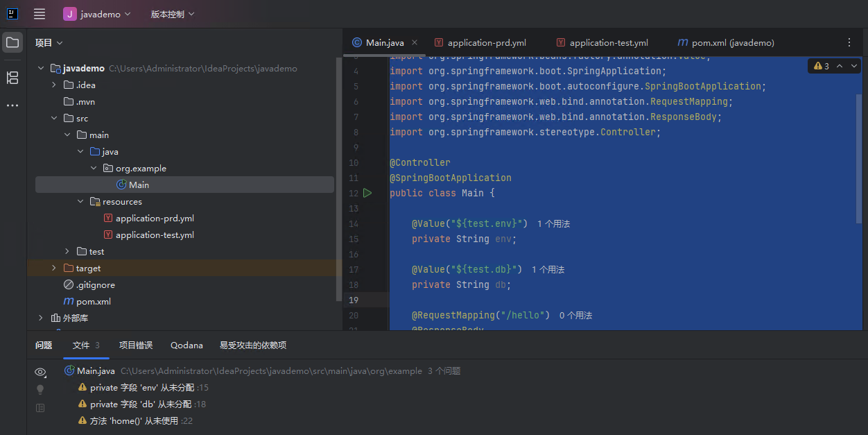The width and height of the screenshot is (868, 435).
Task: Switch to the 易受攻击的依赖项 tab
Action: pos(253,346)
